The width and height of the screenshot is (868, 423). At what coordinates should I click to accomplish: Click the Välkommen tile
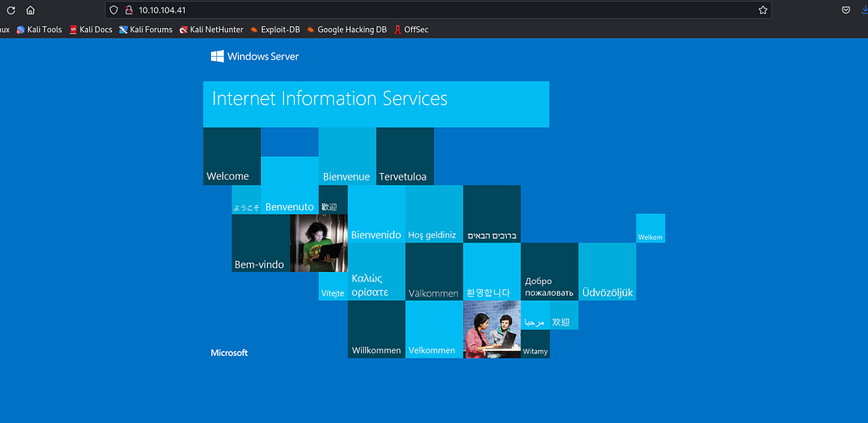[x=434, y=272]
